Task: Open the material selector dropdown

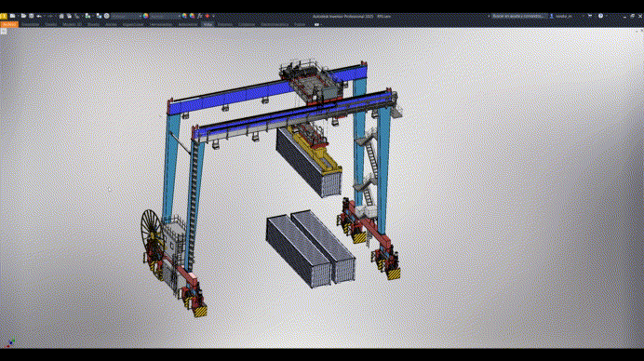Action: (126, 16)
